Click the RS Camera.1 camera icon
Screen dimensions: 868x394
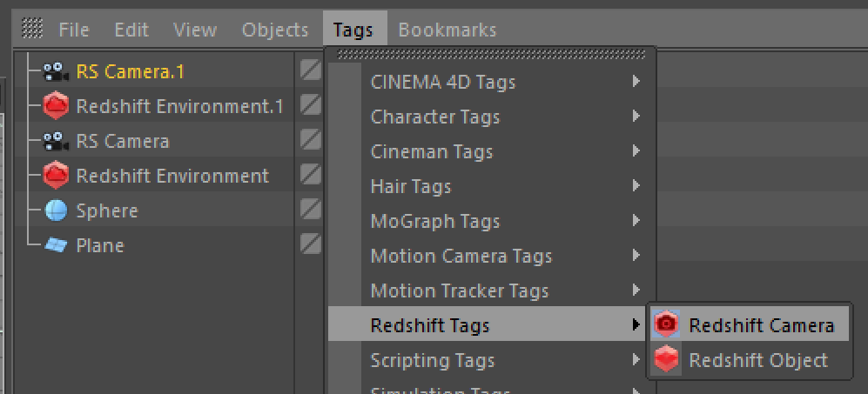tap(56, 72)
